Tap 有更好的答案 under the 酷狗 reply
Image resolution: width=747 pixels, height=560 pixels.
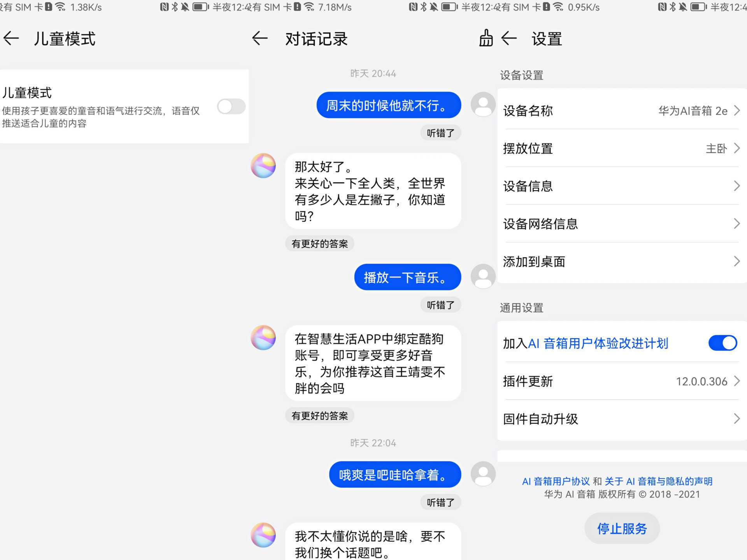[319, 416]
